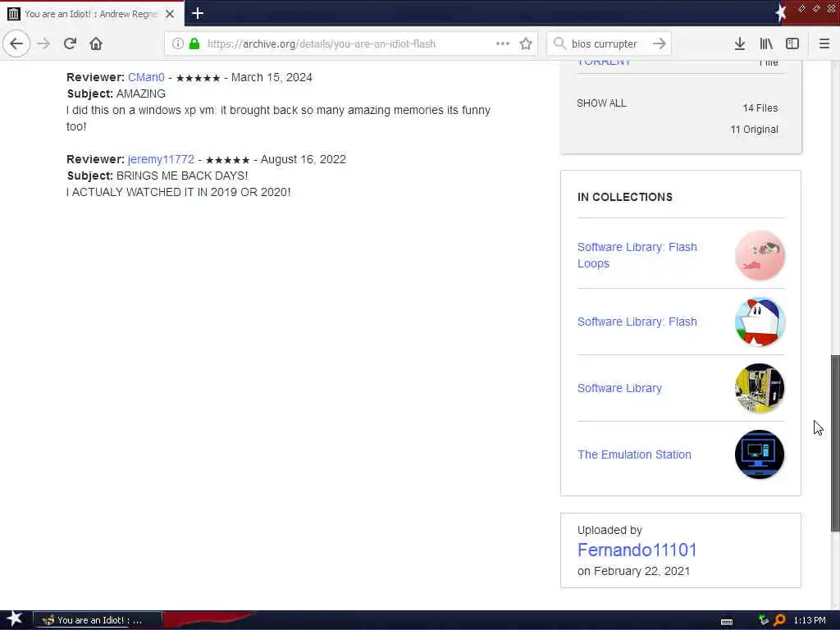The width and height of the screenshot is (840, 630).
Task: Show site information icon in address bar
Action: click(x=177, y=43)
